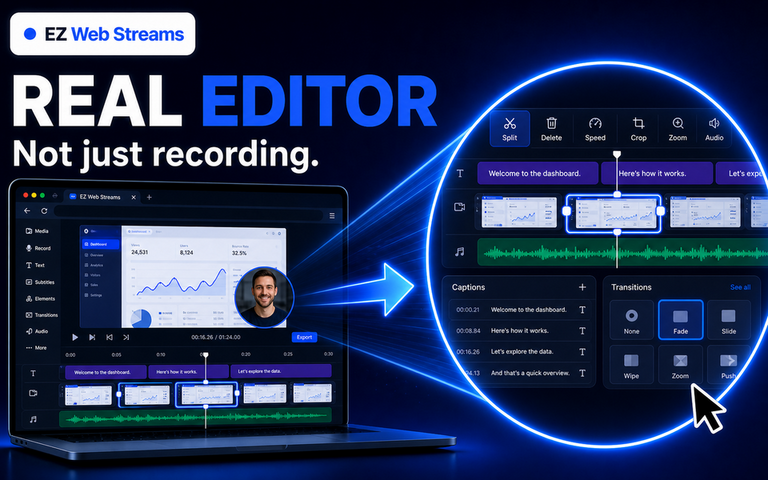Click T icon on 00:00.21 caption row
The width and height of the screenshot is (768, 480).
point(582,310)
